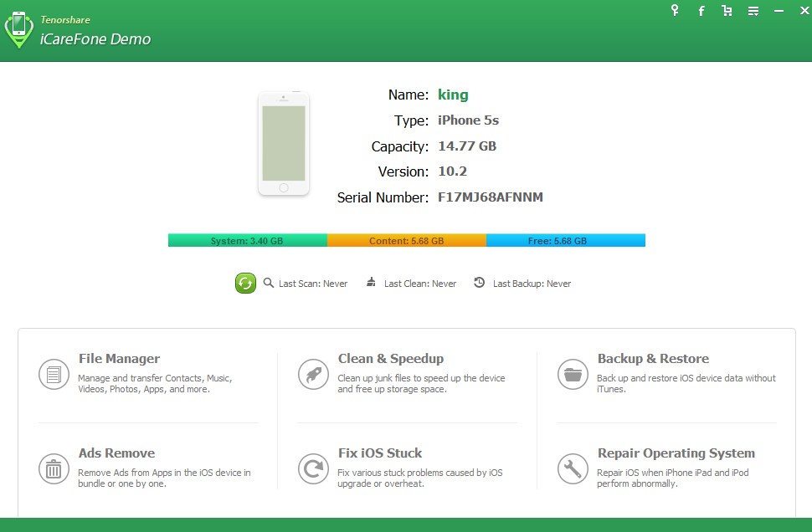Click the Clean & Speedup description text
Image resolution: width=812 pixels, height=532 pixels.
point(421,383)
